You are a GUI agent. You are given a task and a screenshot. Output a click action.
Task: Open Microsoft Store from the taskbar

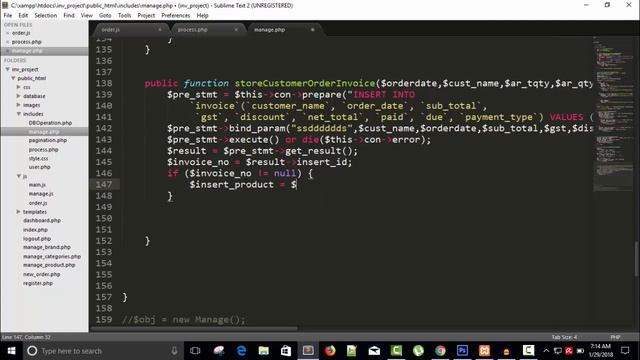[286, 351]
